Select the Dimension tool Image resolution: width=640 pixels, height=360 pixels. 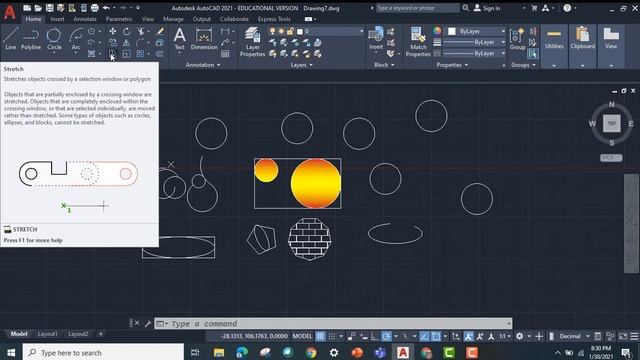[x=204, y=38]
